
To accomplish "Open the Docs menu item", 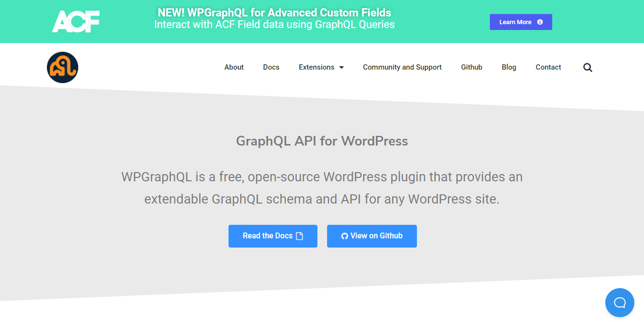I will click(x=271, y=67).
